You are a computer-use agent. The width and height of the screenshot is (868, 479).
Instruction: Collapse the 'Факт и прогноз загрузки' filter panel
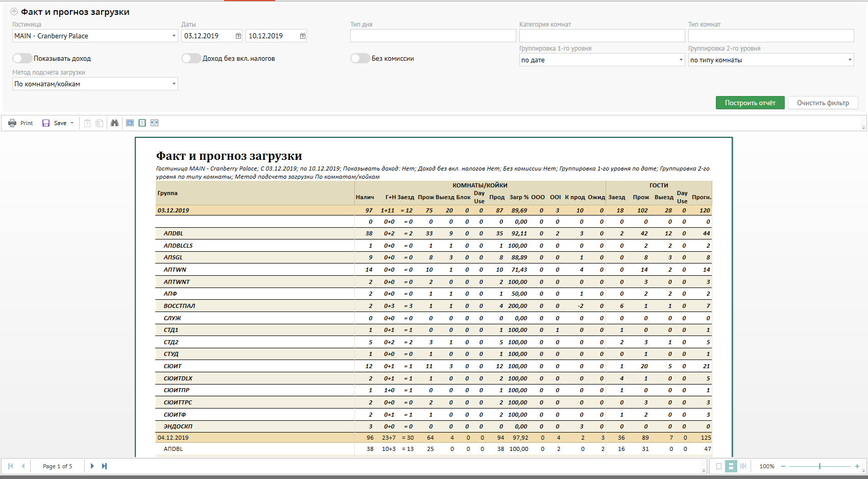(x=14, y=12)
